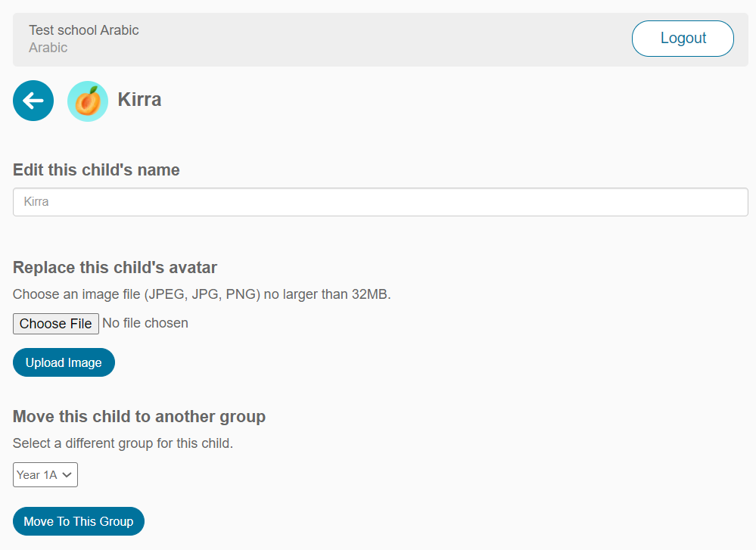Click the image file size instruction text
The height and width of the screenshot is (550, 756).
click(x=201, y=294)
